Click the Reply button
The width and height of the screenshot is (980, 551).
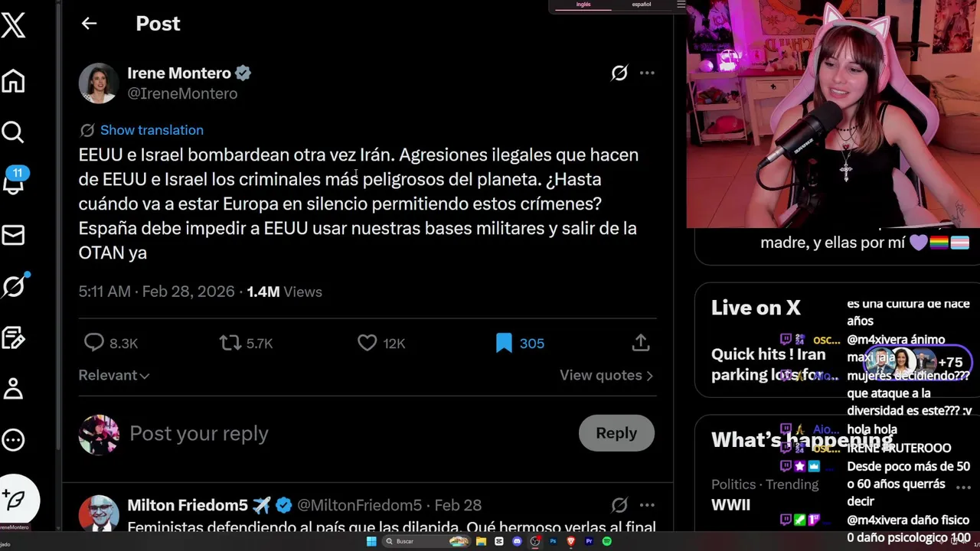click(x=616, y=433)
